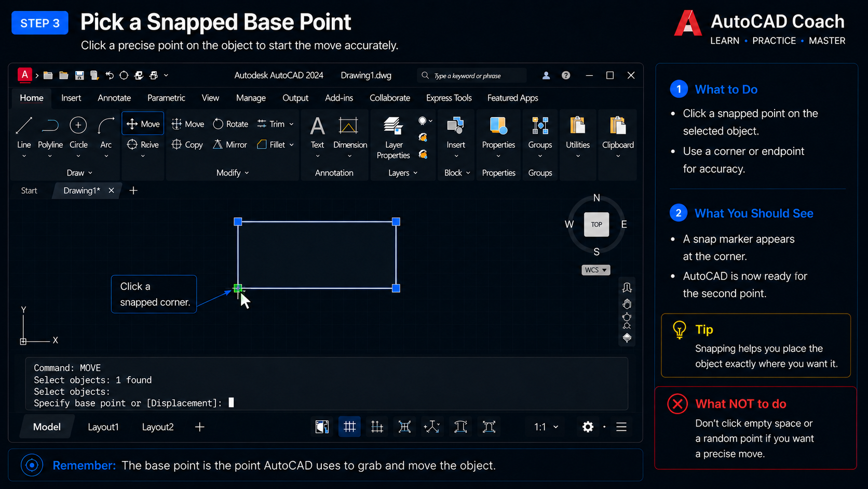This screenshot has height=489, width=868.
Task: Select the Arc tool
Action: point(106,133)
